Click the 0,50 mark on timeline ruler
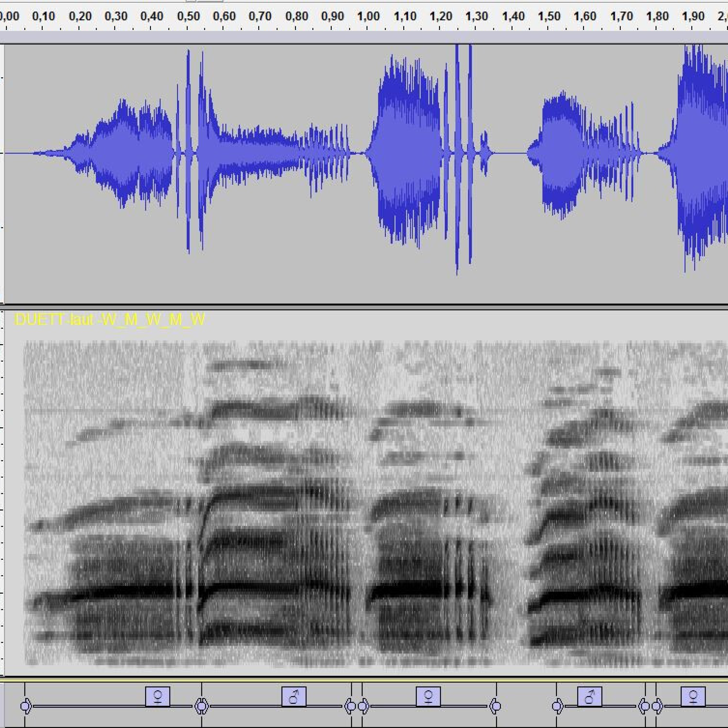 tap(188, 17)
